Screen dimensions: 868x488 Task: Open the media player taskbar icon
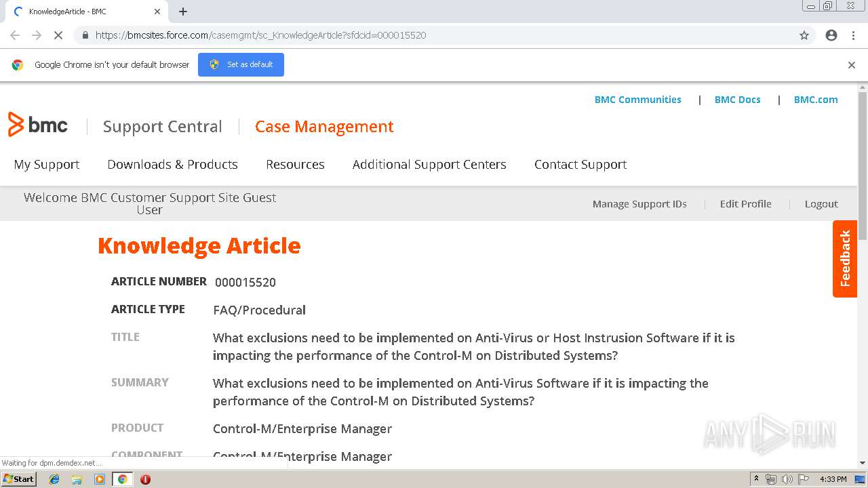pos(100,479)
